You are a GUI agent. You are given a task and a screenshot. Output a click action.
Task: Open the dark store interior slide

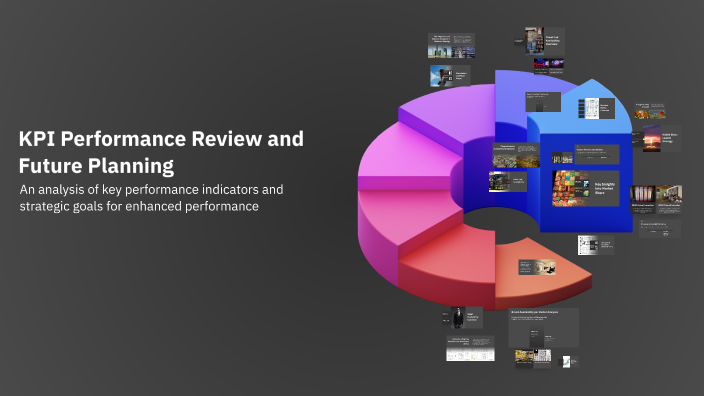click(x=507, y=181)
